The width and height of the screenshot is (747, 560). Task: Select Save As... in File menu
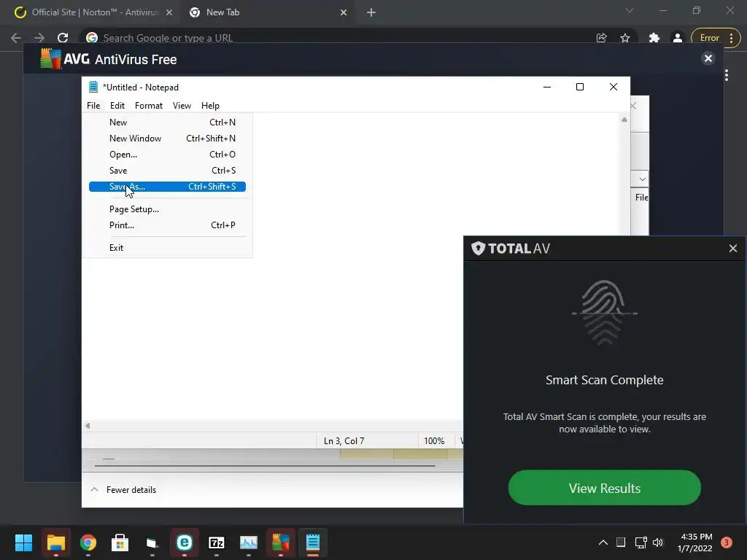tap(167, 187)
